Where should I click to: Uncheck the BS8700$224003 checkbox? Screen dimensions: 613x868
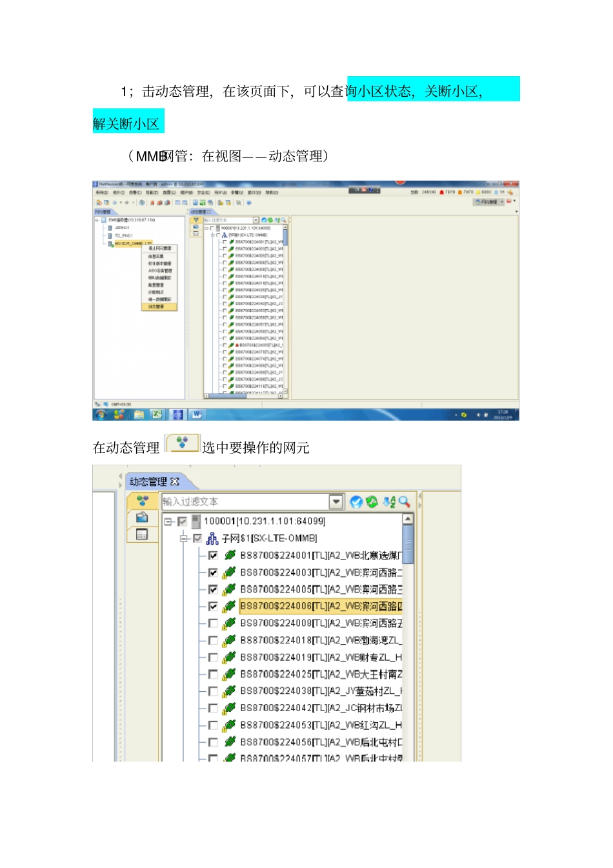pyautogui.click(x=212, y=572)
